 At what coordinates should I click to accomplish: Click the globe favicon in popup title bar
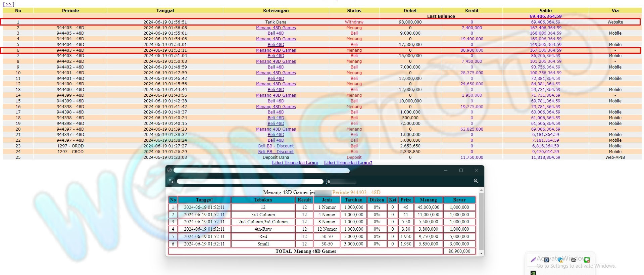pyautogui.click(x=170, y=170)
